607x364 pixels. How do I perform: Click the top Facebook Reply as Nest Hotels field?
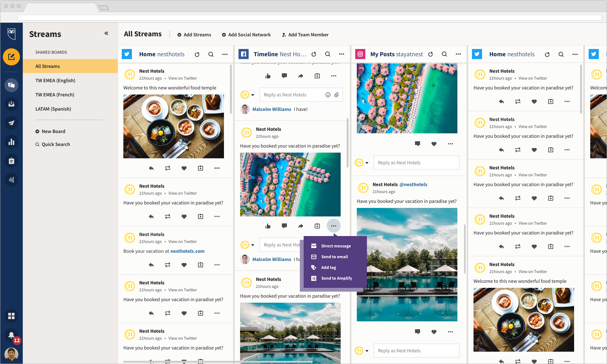301,95
